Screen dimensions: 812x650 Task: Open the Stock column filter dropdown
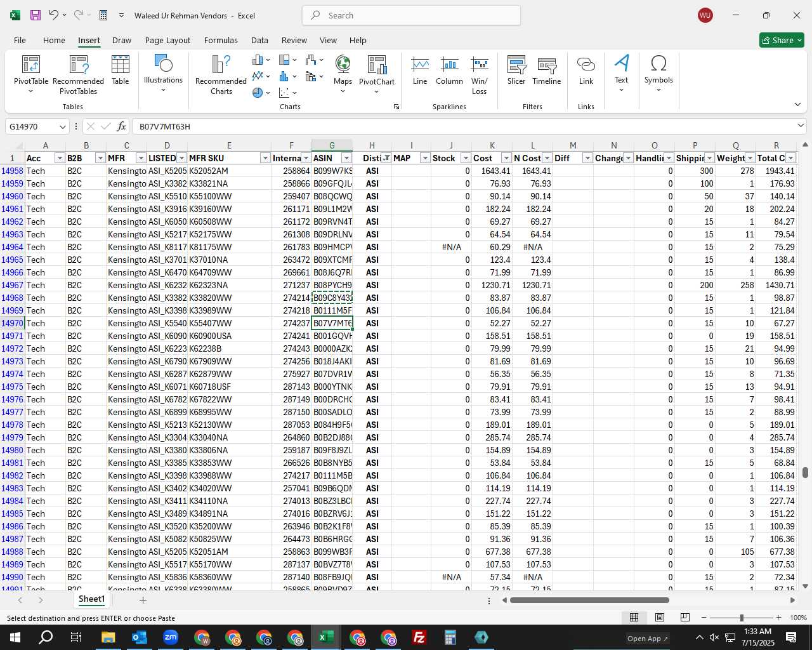[x=466, y=158]
